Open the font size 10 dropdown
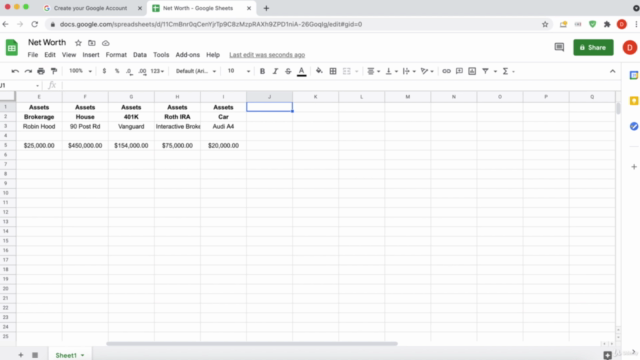Viewport: 640px width, 360px height. (x=239, y=71)
